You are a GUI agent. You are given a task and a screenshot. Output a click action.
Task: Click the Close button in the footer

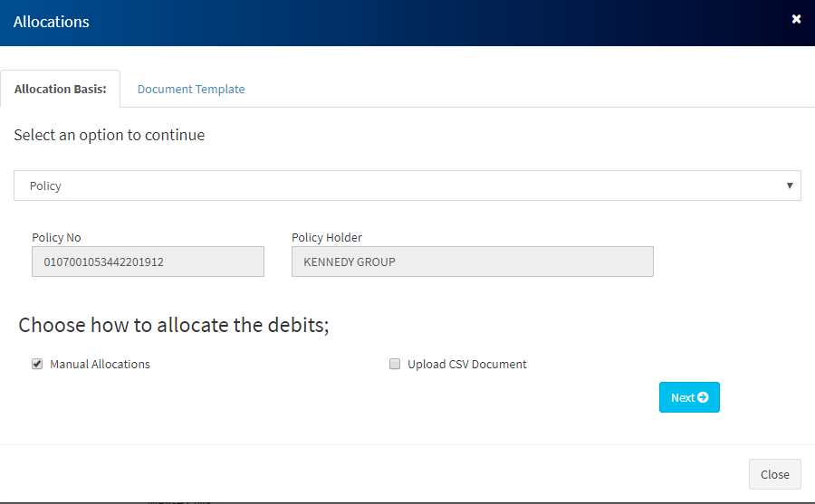tap(774, 474)
